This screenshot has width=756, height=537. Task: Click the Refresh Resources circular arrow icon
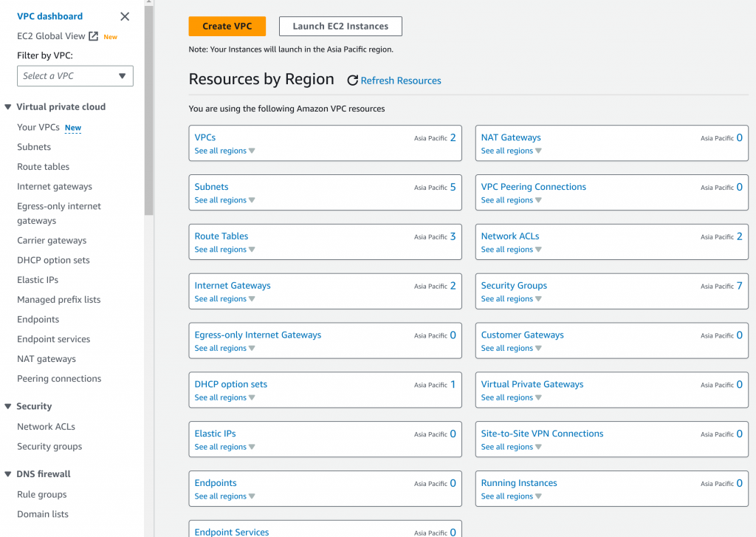352,81
